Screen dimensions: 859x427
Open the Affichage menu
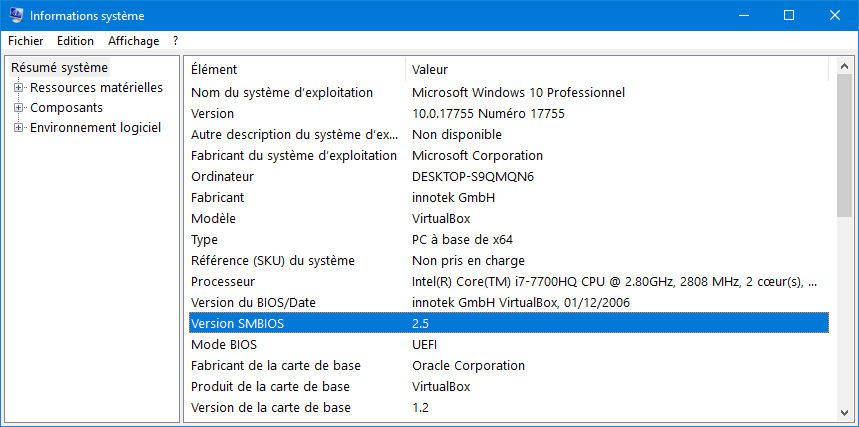coord(134,41)
